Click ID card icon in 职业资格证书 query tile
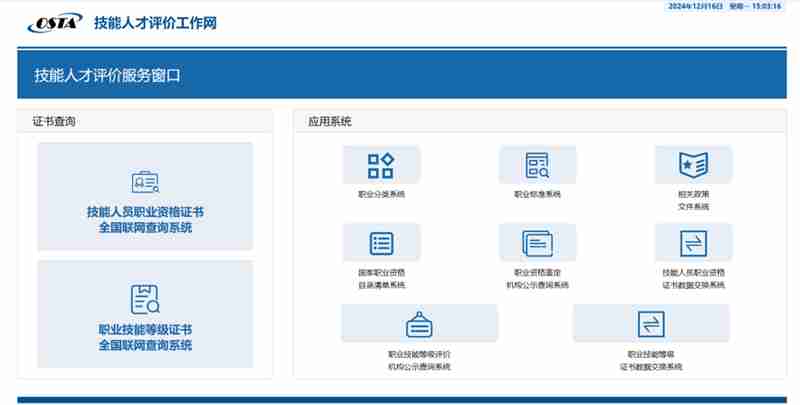This screenshot has width=800, height=405. click(145, 182)
